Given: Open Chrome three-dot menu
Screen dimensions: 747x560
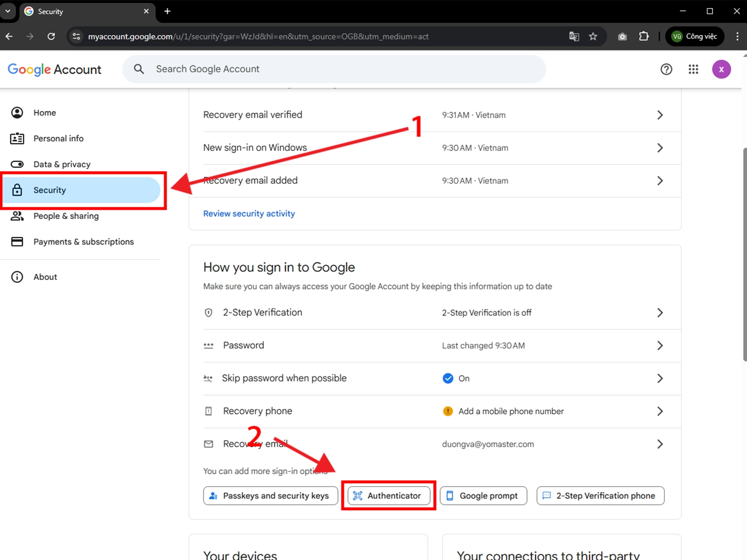Looking at the screenshot, I should (x=737, y=36).
